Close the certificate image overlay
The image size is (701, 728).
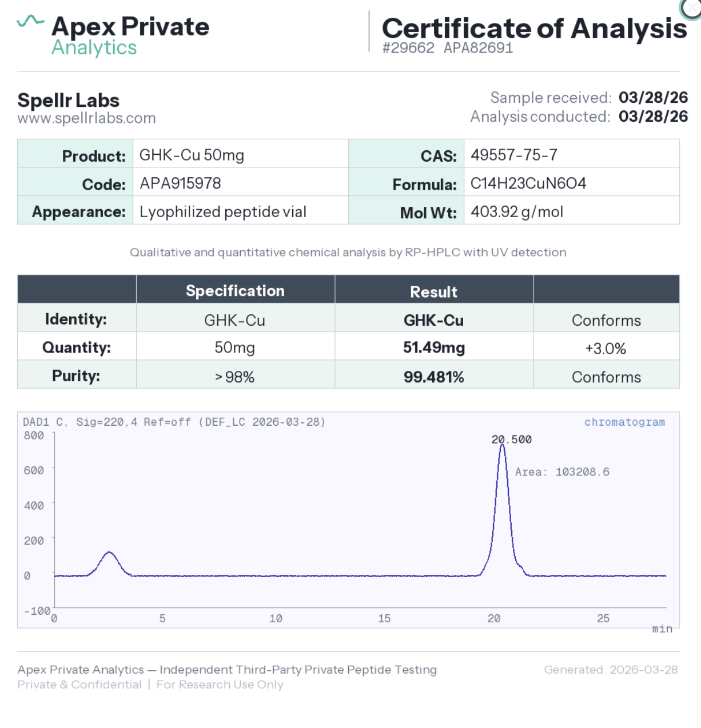pyautogui.click(x=692, y=8)
